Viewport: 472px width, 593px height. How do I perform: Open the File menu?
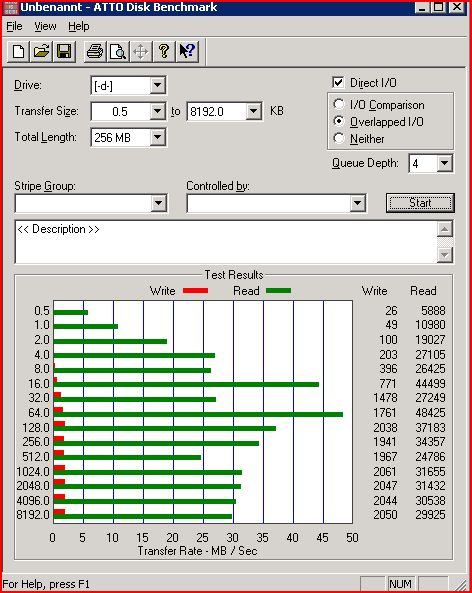(x=14, y=26)
